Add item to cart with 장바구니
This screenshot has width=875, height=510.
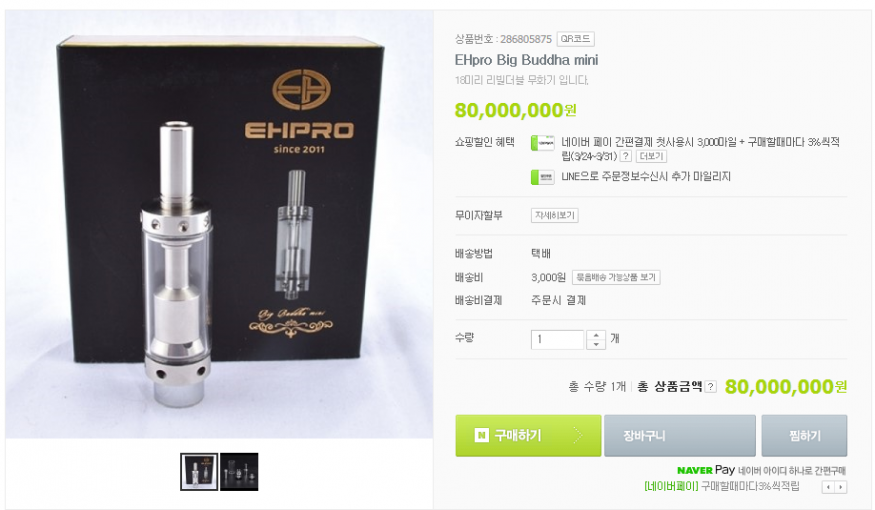680,435
